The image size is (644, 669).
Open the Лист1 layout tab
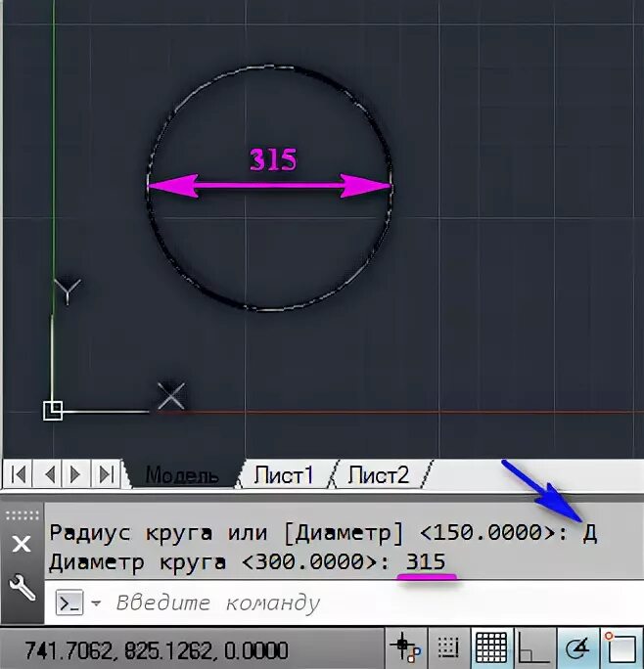pos(284,475)
